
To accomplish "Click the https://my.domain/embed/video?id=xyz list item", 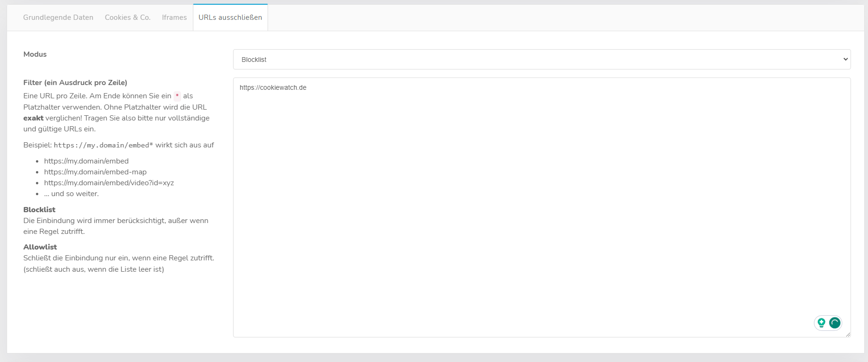I will pos(109,183).
